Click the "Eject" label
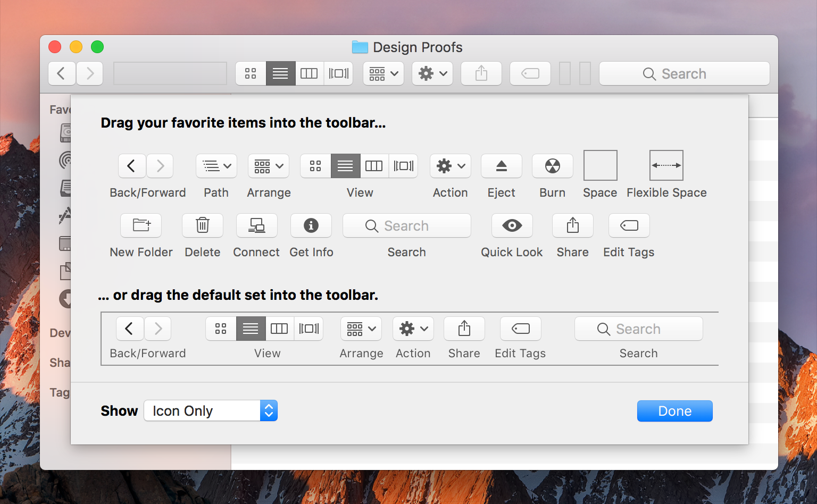This screenshot has width=817, height=504. click(x=501, y=192)
